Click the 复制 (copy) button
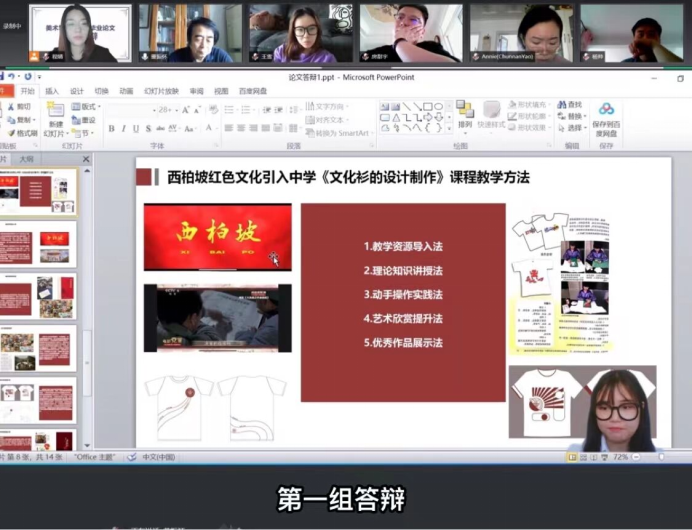The height and width of the screenshot is (530, 692). click(x=20, y=120)
